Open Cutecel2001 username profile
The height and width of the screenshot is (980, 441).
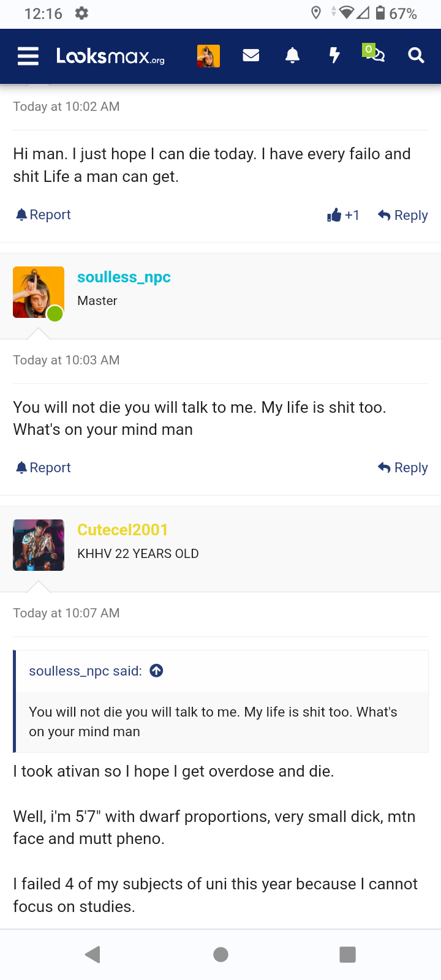(123, 530)
